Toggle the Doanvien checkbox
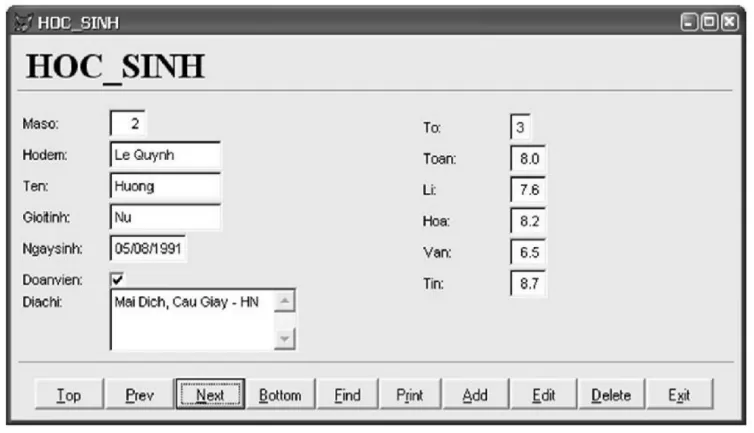Viewport: 754px width, 433px height. coord(117,280)
